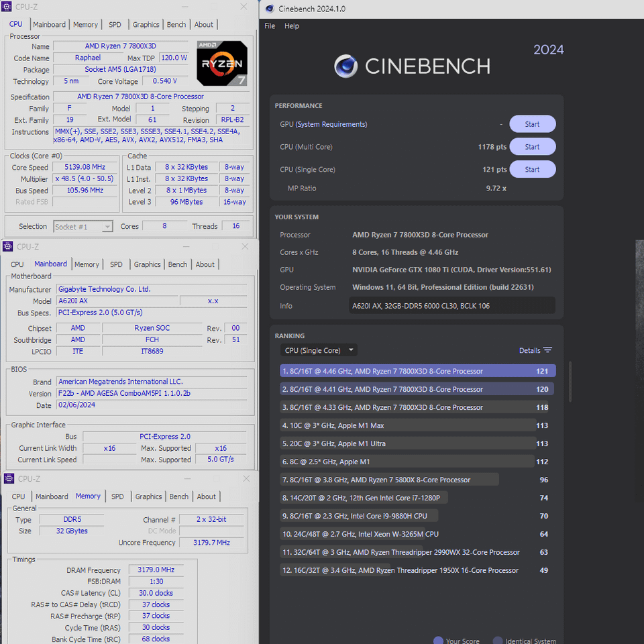Select About tab in the Memory CPU-Z window
This screenshot has height=644, width=644.
(x=206, y=496)
